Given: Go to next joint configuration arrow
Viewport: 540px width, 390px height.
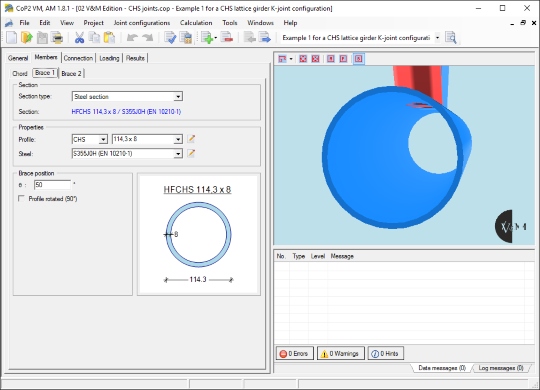Looking at the screenshot, I should click(265, 38).
